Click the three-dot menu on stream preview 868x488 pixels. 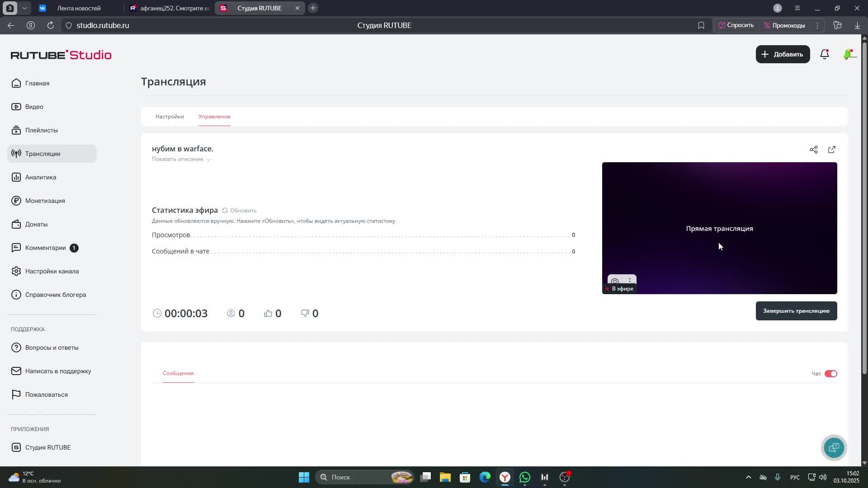(x=630, y=280)
